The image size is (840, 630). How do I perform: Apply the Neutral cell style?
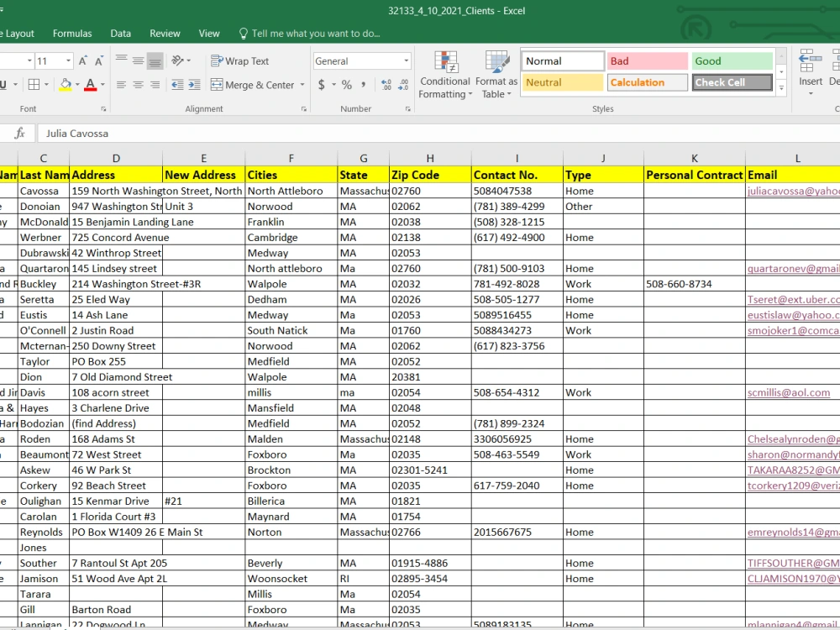click(563, 82)
